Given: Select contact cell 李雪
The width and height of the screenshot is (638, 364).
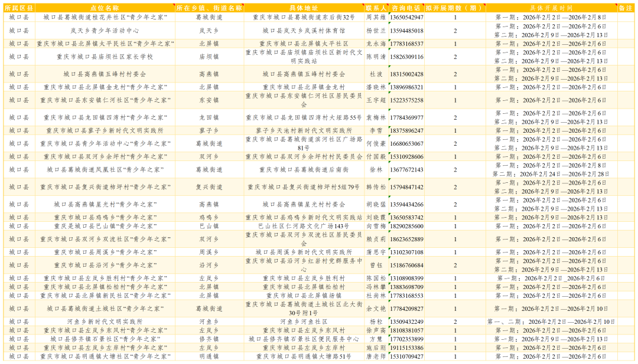Looking at the screenshot, I should coord(376,130).
